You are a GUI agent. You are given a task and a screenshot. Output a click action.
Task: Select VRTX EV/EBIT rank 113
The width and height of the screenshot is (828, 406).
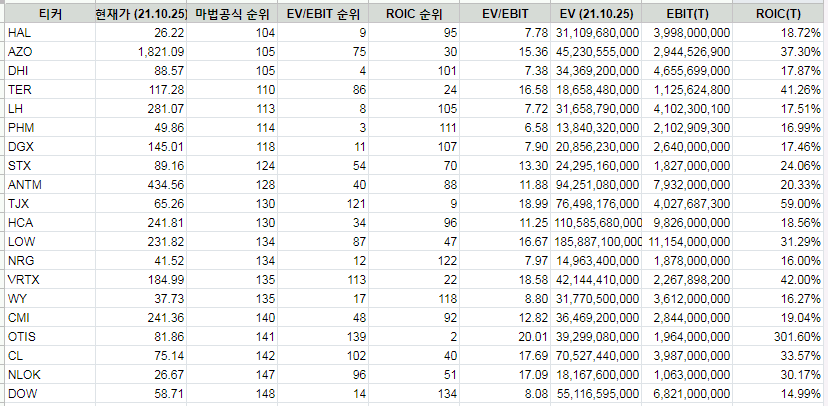pos(323,280)
